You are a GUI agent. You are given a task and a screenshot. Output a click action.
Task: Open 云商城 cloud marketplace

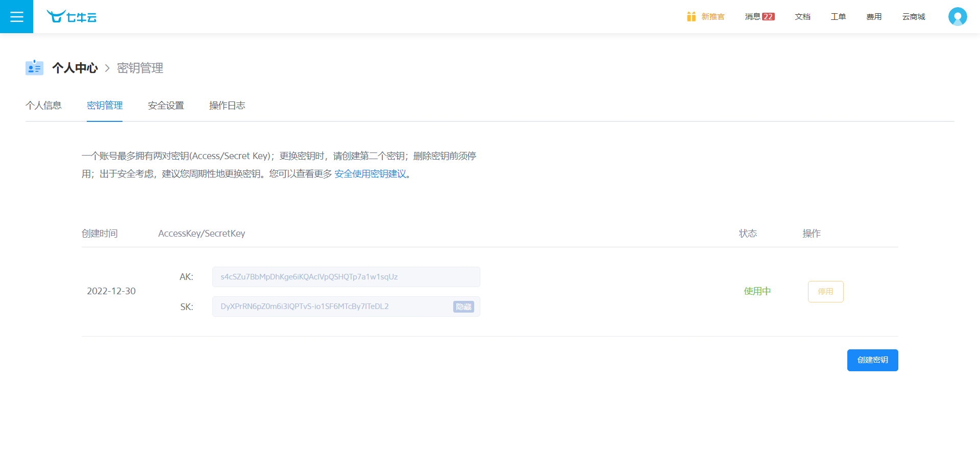point(913,17)
